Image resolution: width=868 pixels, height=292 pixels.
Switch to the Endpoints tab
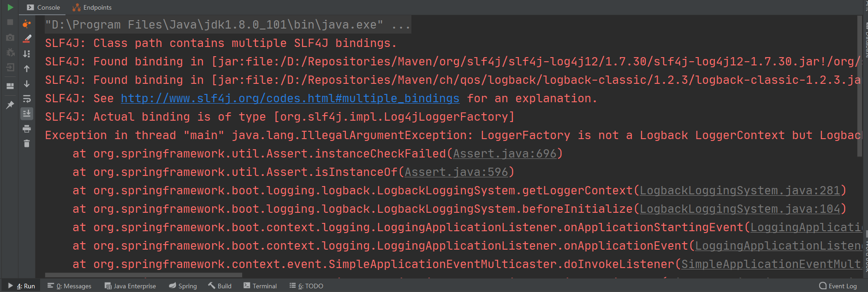tap(92, 7)
